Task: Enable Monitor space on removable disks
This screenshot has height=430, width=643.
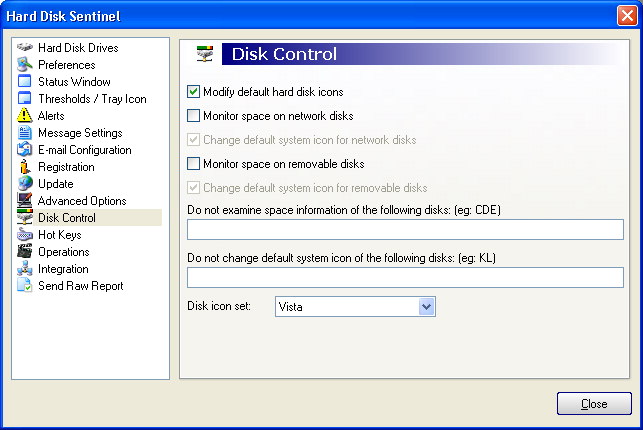Action: [x=194, y=164]
